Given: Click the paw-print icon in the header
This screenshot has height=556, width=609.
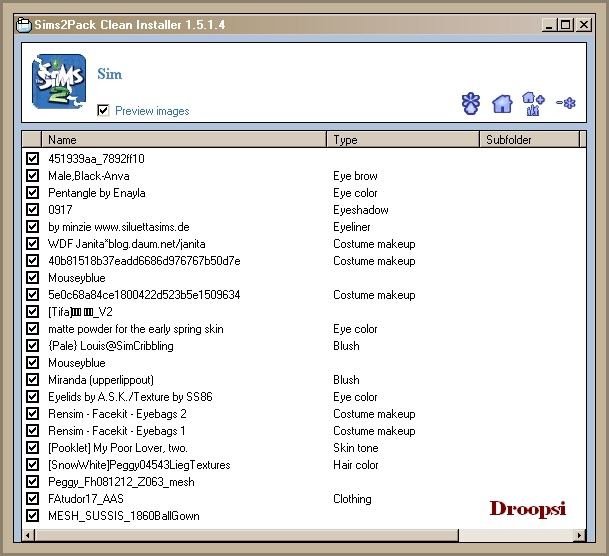Looking at the screenshot, I should tap(471, 103).
